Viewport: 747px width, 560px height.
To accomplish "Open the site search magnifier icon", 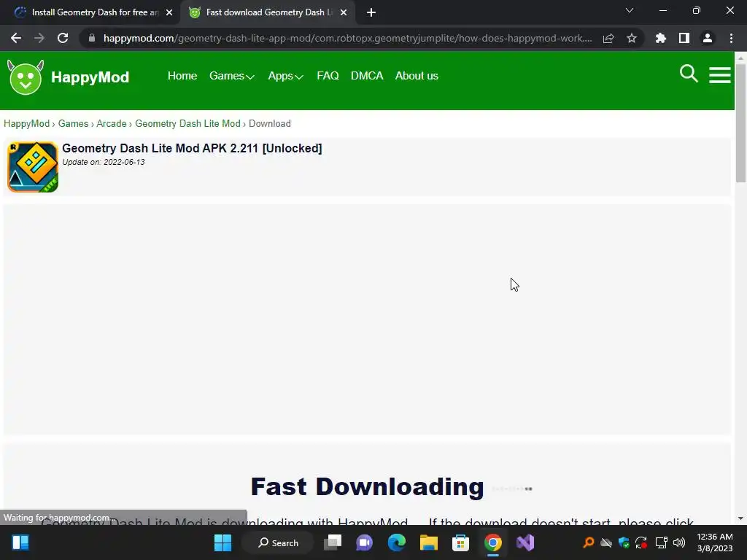I will click(689, 74).
